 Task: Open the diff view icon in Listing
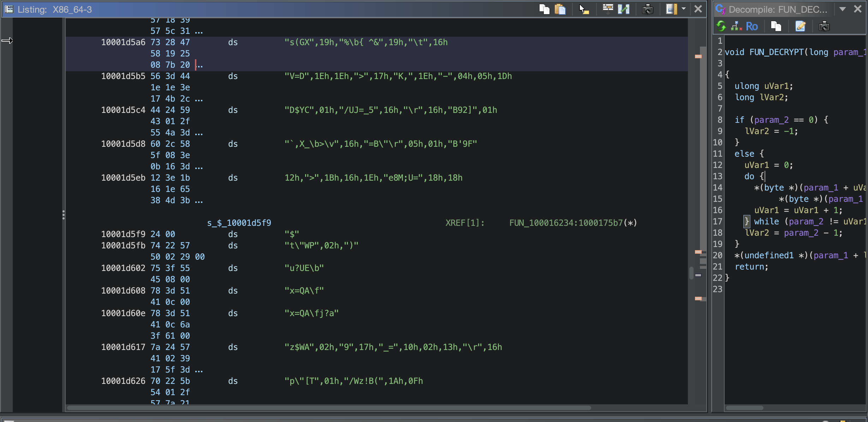coord(624,9)
